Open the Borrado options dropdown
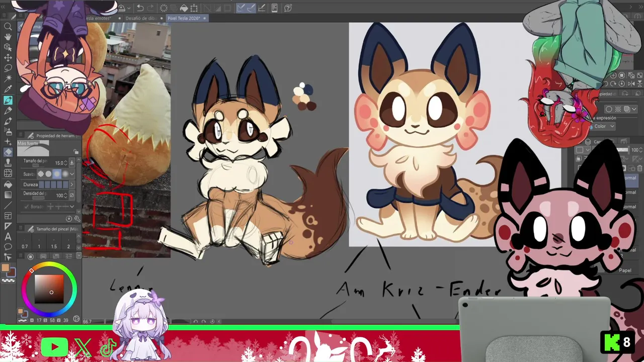The image size is (644, 362). pyautogui.click(x=72, y=207)
